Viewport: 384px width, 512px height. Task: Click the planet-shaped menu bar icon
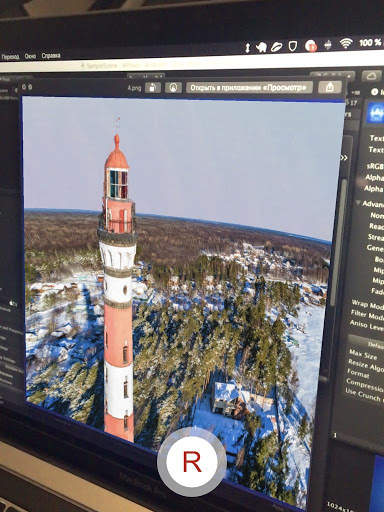pos(276,47)
